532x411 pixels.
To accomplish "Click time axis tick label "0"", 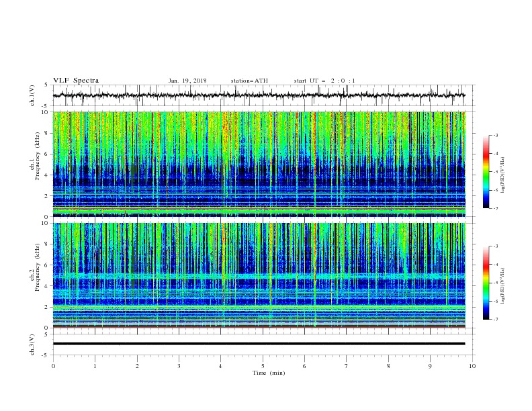I will (53, 366).
